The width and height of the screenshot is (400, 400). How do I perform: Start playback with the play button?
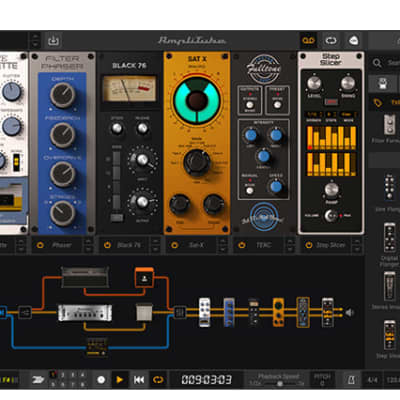point(119,380)
